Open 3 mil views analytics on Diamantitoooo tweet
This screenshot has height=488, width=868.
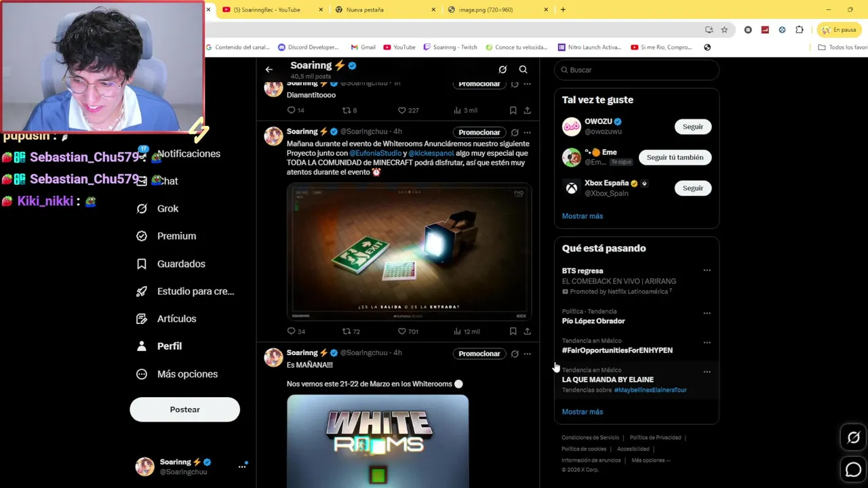click(x=465, y=110)
